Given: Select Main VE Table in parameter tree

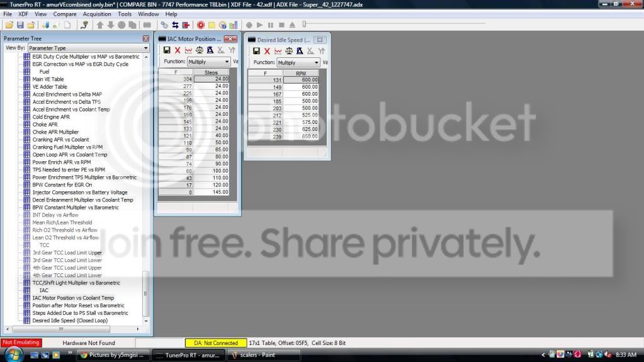Looking at the screenshot, I should pyautogui.click(x=48, y=79).
